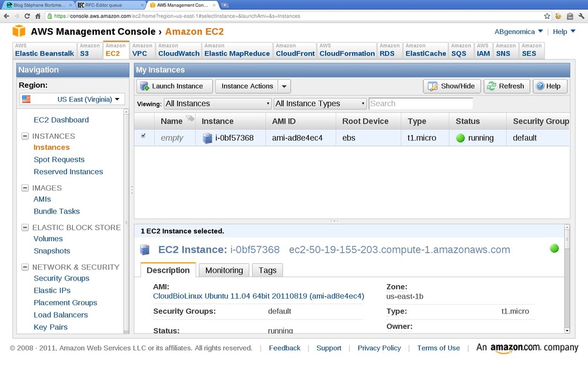Switch to the Monitoring tab

(x=224, y=270)
